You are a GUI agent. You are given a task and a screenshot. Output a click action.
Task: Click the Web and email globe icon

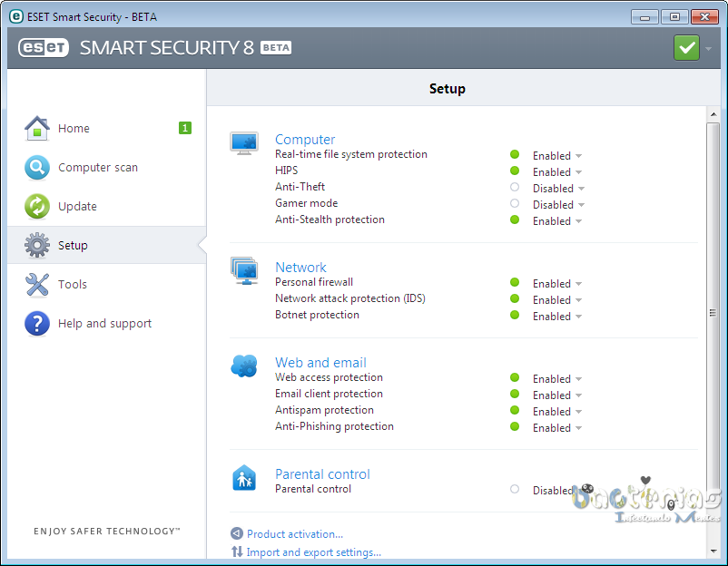tap(244, 366)
